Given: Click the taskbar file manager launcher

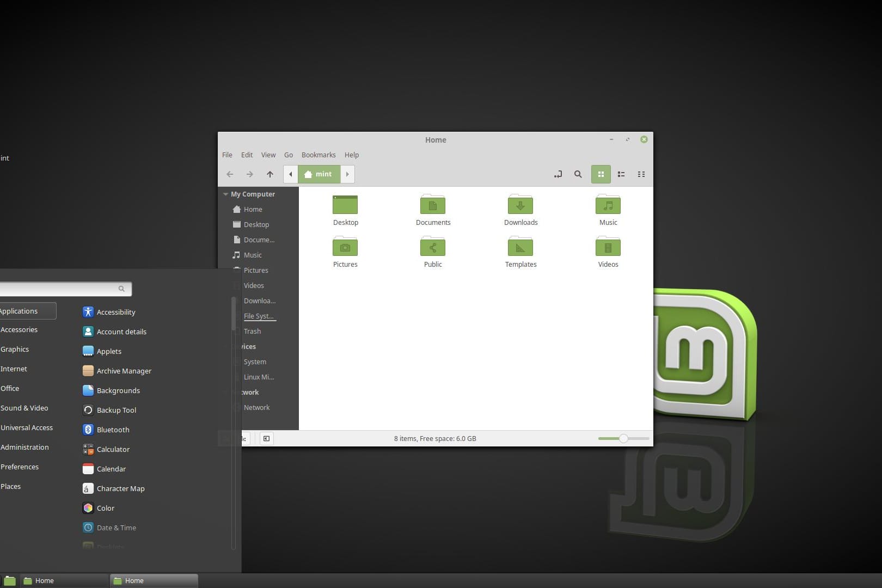Looking at the screenshot, I should pyautogui.click(x=10, y=581).
